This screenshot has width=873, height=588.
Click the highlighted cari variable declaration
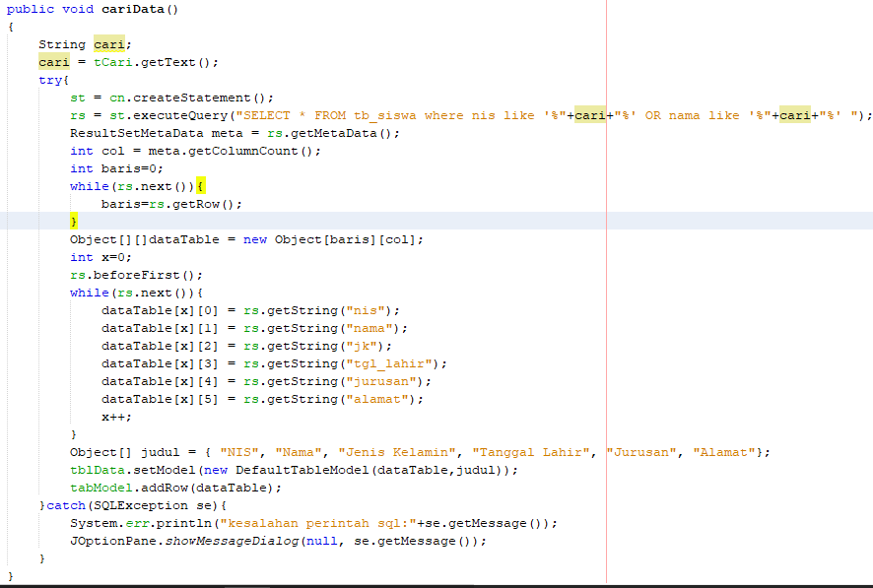pyautogui.click(x=108, y=44)
